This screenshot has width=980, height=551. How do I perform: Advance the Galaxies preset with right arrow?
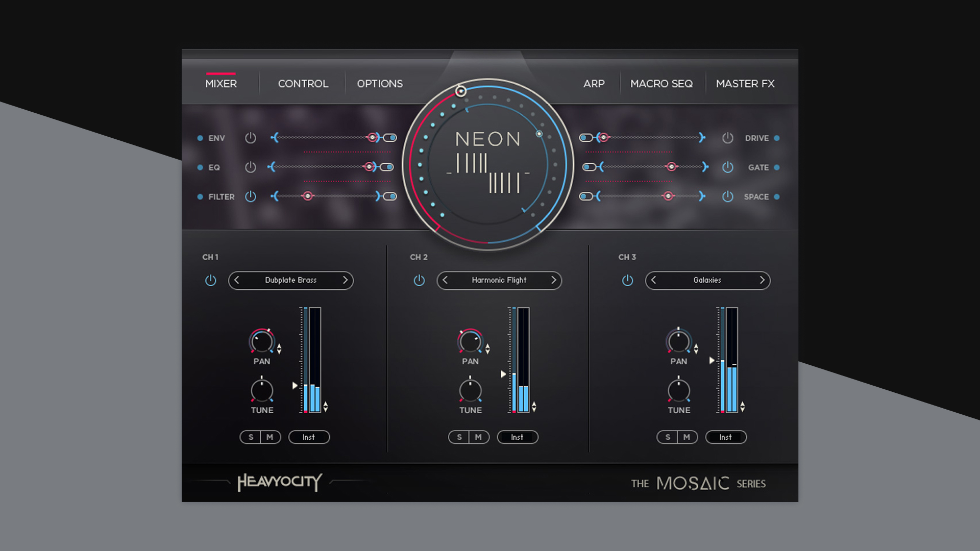pyautogui.click(x=762, y=280)
